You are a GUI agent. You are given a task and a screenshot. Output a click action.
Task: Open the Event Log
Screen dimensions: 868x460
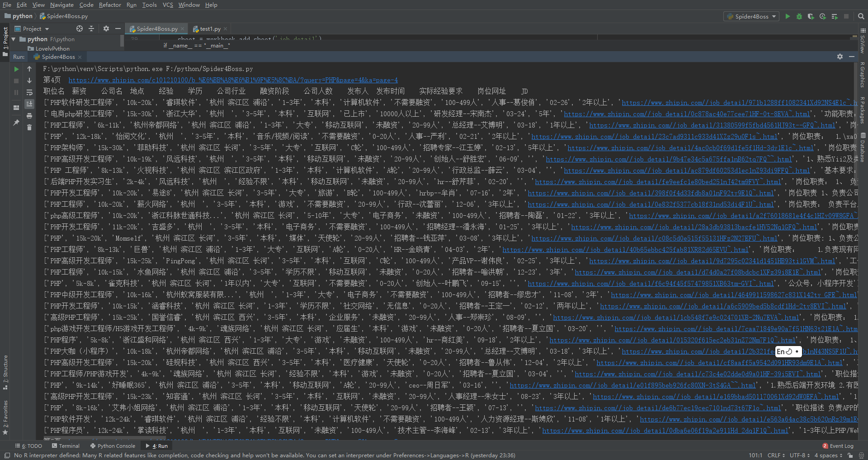click(x=838, y=446)
